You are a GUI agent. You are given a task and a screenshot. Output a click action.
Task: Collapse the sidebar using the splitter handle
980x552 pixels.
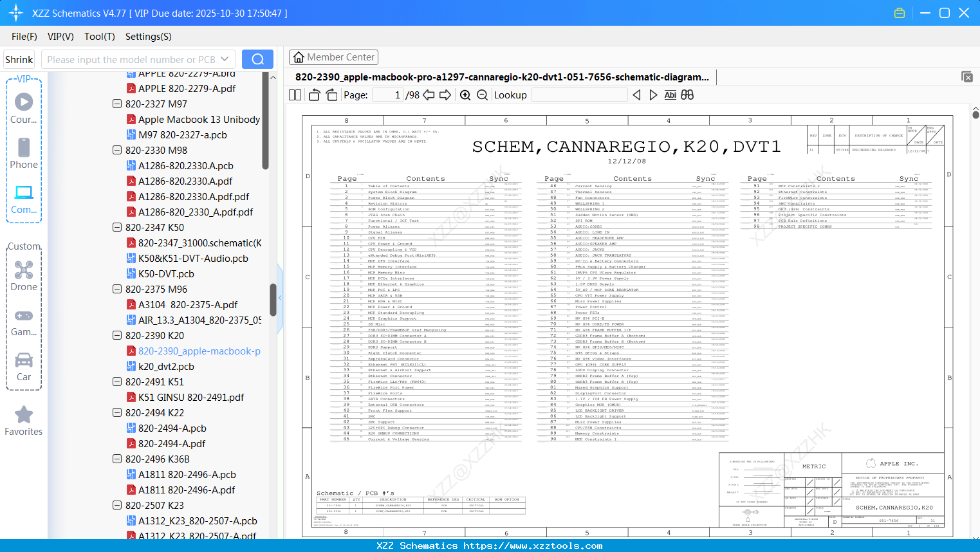[280, 297]
